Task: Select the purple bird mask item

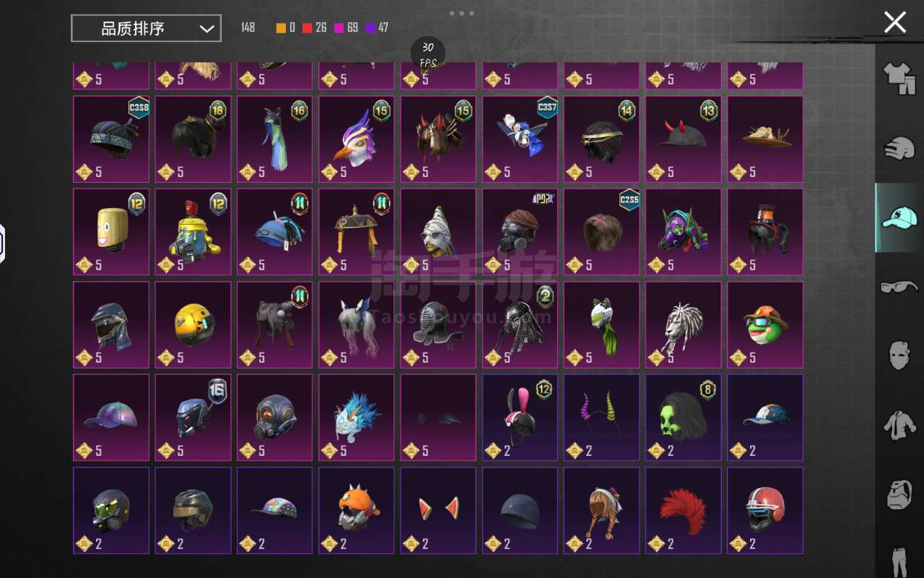Action: point(357,139)
